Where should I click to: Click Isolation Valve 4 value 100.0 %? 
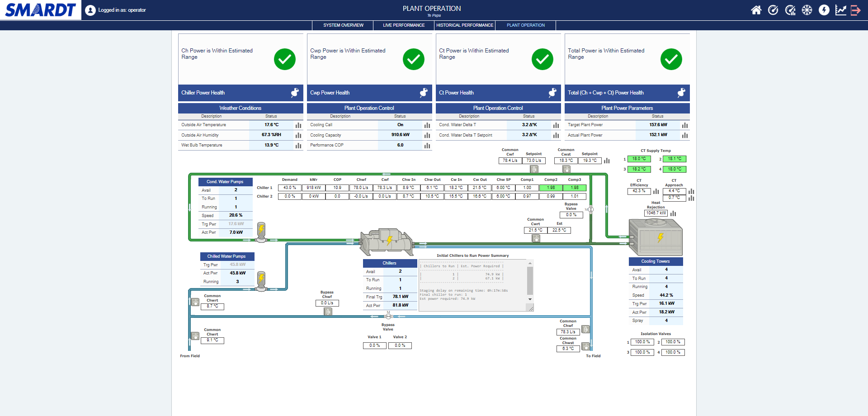[x=673, y=352]
